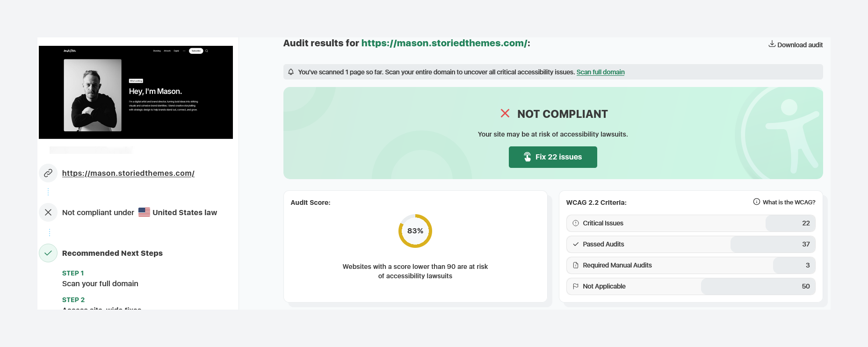Click the X circle beside Not compliant

[48, 212]
